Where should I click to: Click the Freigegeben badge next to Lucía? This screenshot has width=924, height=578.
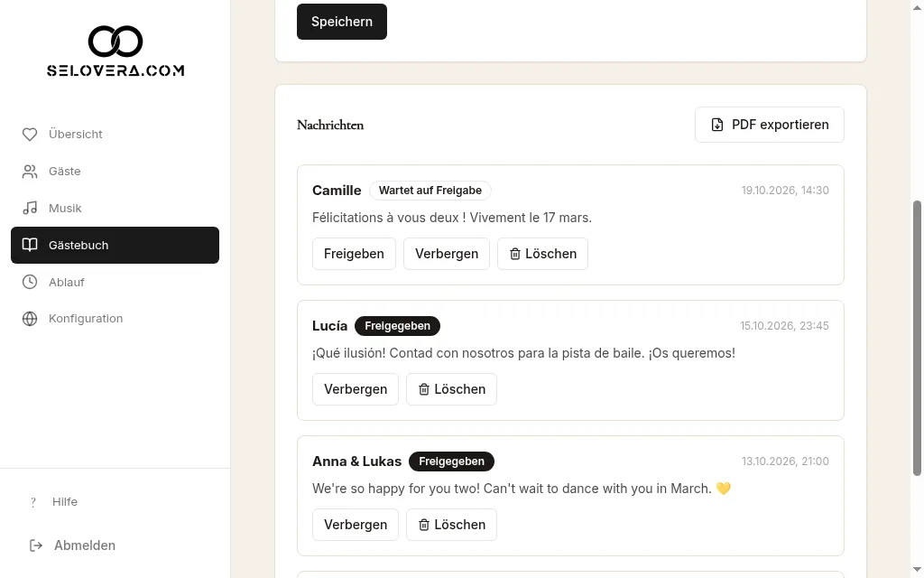coord(397,326)
